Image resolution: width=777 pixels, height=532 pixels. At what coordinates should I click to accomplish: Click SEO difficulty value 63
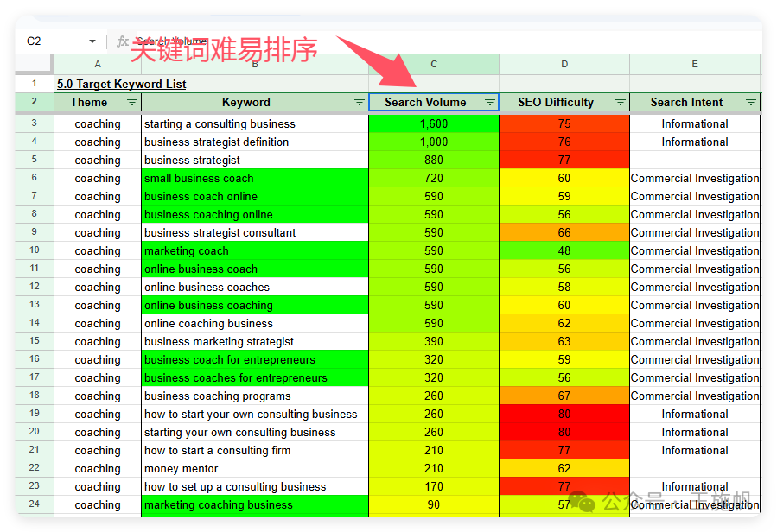pyautogui.click(x=564, y=341)
